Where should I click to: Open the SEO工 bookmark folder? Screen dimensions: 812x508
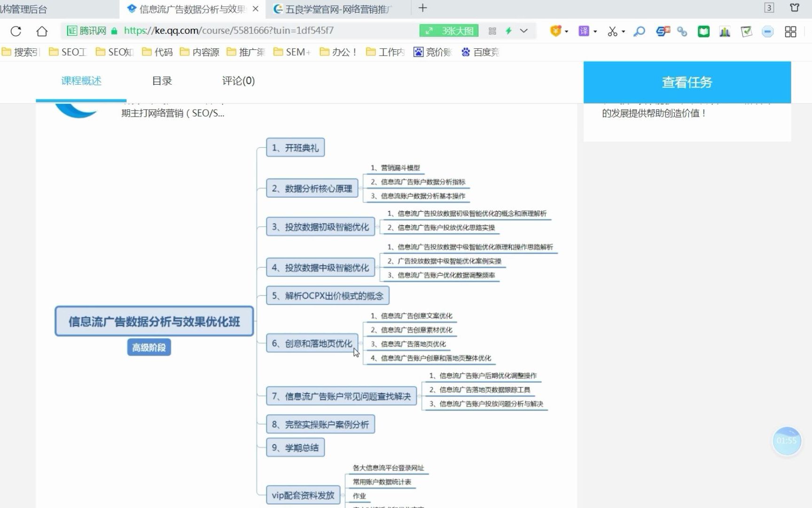pyautogui.click(x=68, y=52)
